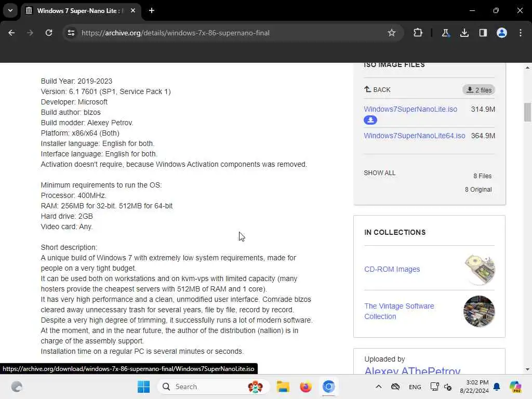The height and width of the screenshot is (399, 532).
Task: Click the scrollbar down arrow
Action: [x=527, y=369]
